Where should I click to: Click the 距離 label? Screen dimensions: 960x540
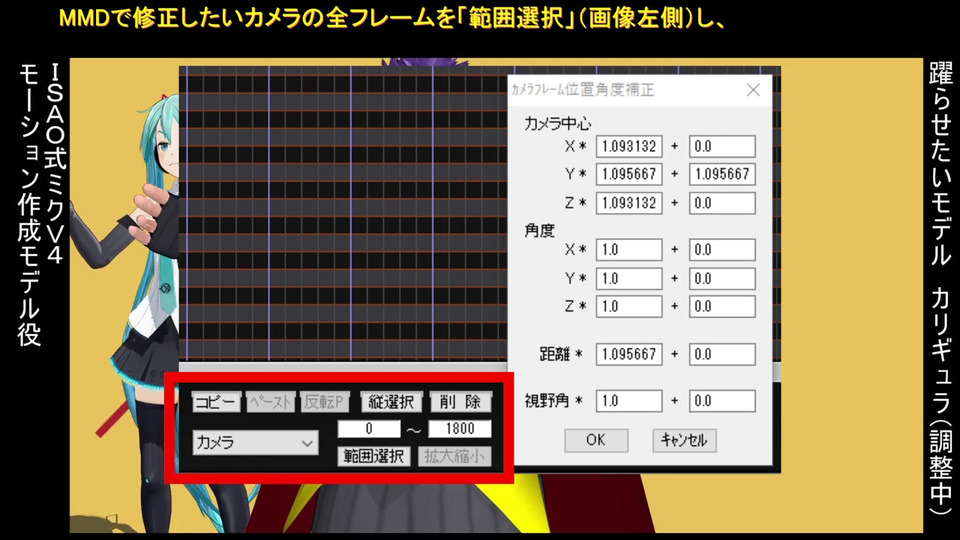point(555,354)
